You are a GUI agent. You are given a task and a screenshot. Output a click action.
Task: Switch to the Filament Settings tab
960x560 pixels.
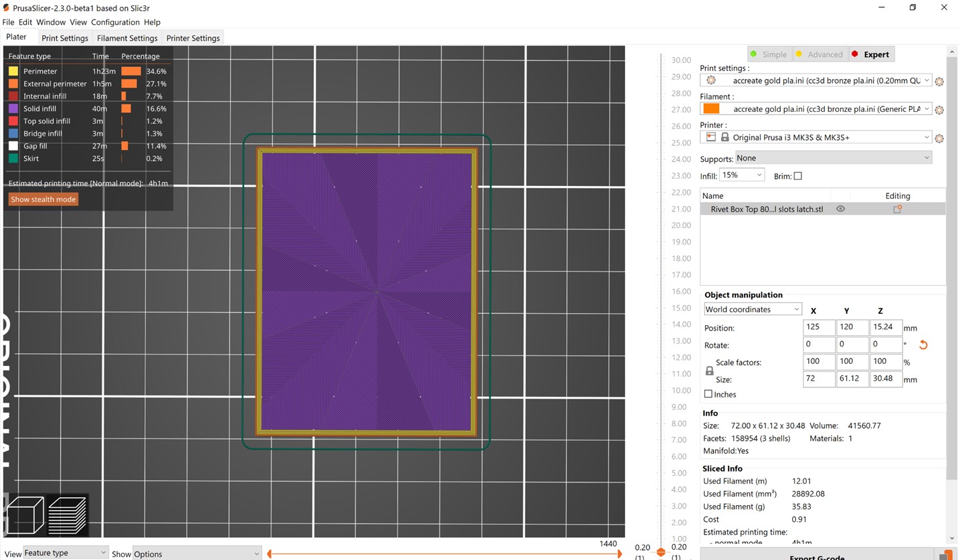click(x=126, y=38)
